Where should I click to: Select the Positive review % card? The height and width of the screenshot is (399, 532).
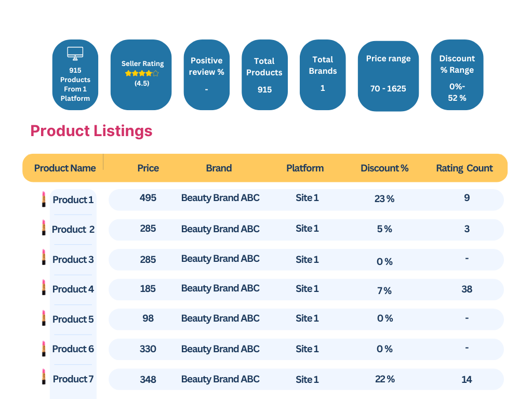click(x=206, y=75)
